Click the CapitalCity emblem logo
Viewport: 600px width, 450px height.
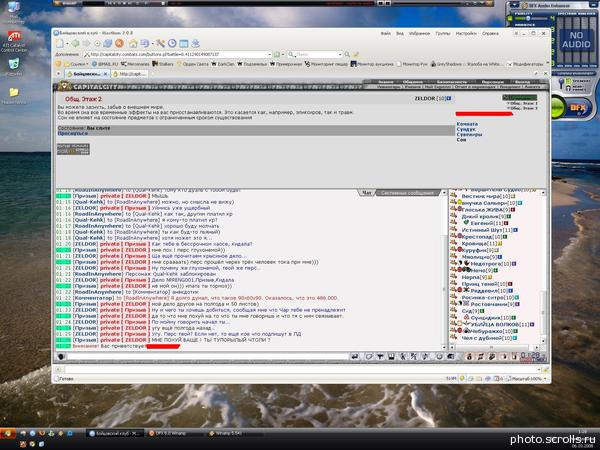64,86
